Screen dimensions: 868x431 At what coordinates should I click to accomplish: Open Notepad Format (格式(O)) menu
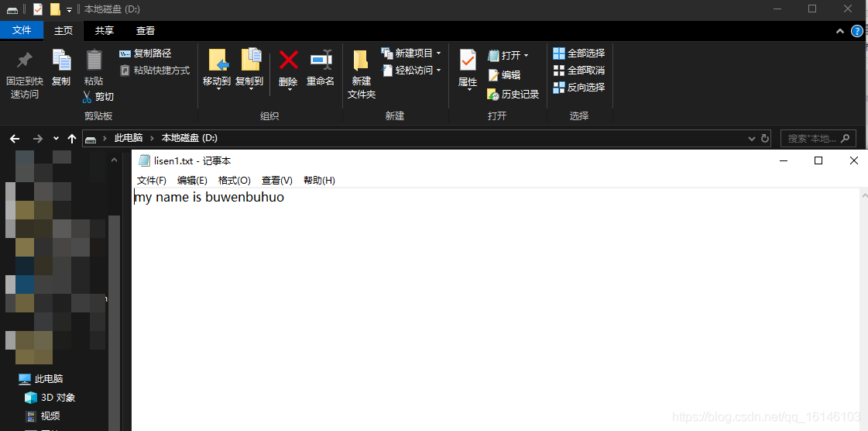[235, 181]
